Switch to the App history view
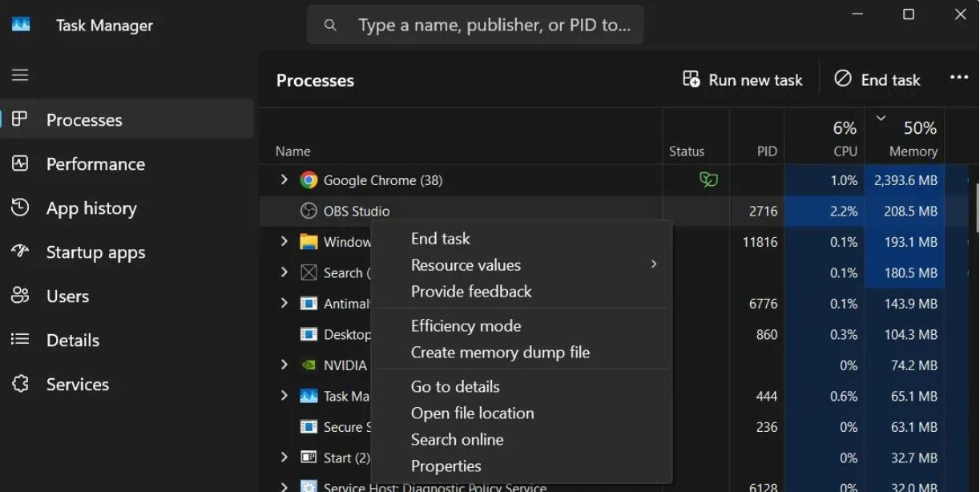 pyautogui.click(x=91, y=208)
